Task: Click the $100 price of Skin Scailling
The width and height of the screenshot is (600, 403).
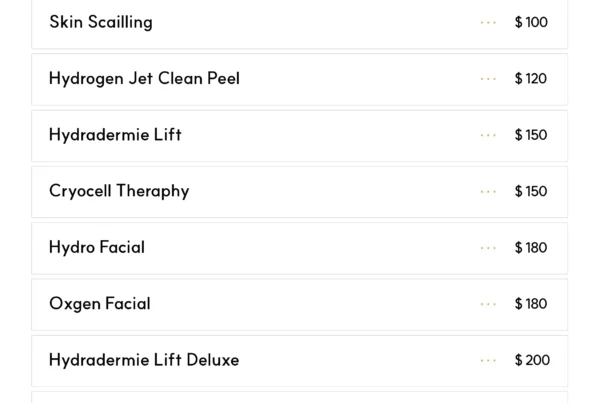Action: pyautogui.click(x=531, y=22)
